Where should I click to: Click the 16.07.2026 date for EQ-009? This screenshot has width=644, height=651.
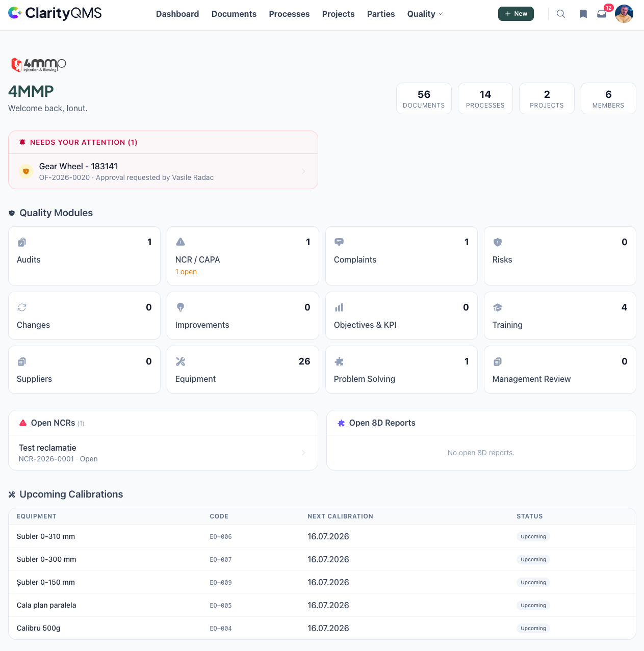(x=328, y=582)
